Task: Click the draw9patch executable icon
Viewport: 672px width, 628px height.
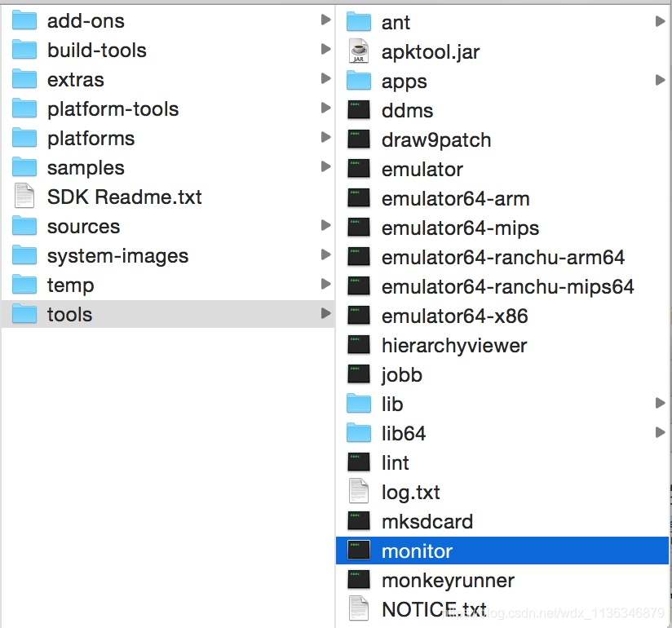Action: pos(359,139)
